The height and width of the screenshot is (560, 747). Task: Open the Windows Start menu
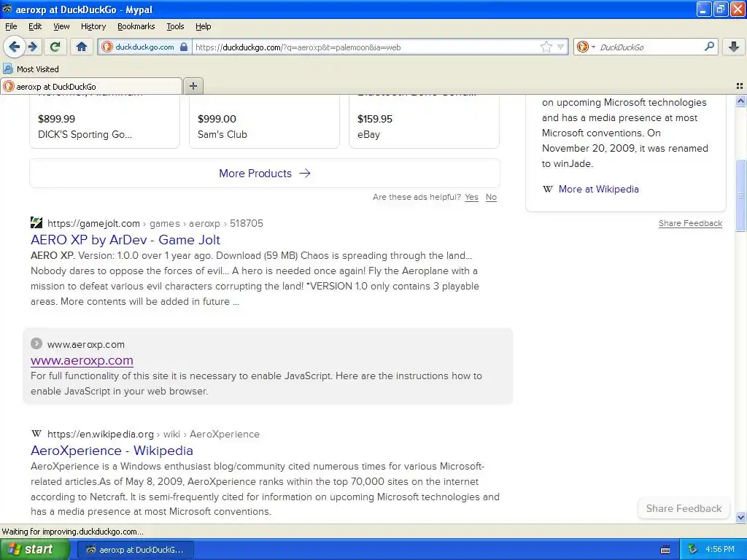click(x=35, y=550)
